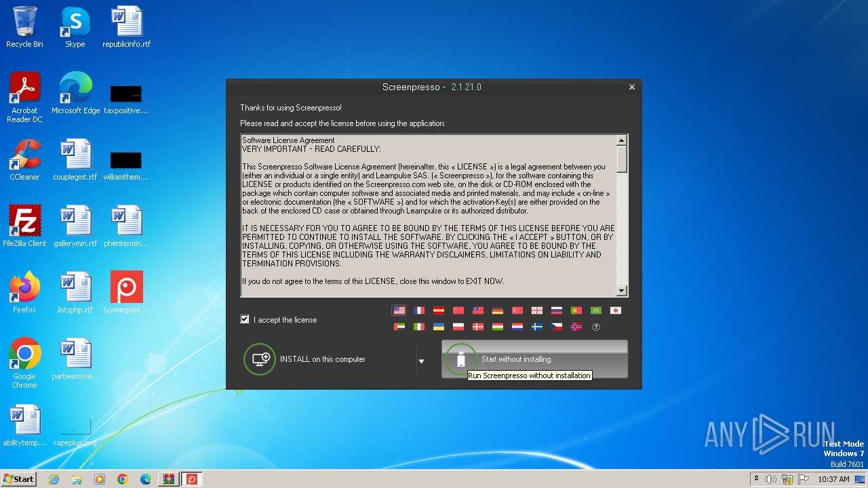Screen dimensions: 868x488
Task: Switch to WinRAR taskbar item
Action: 169,479
